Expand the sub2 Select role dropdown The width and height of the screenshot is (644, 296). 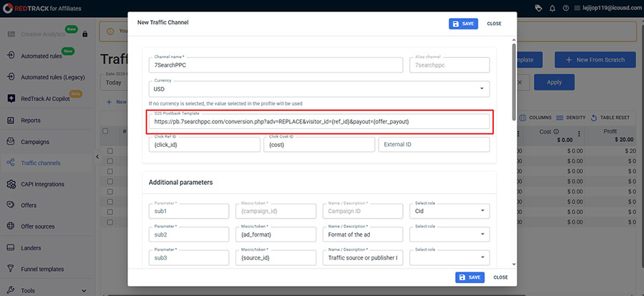point(449,234)
